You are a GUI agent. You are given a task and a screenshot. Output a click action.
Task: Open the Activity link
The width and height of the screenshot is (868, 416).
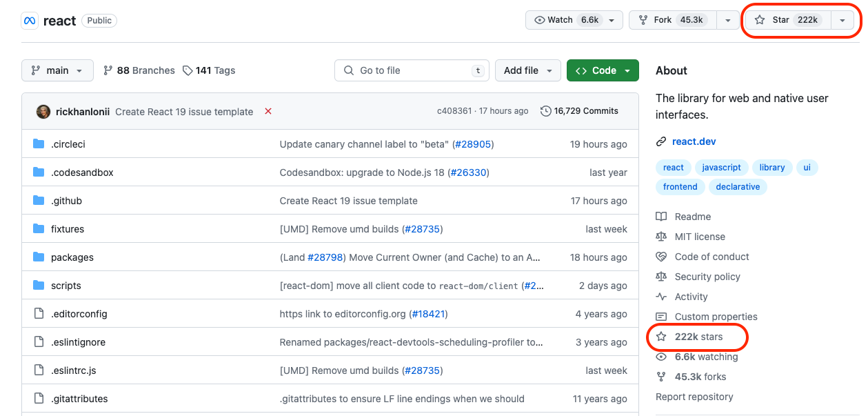pos(691,297)
